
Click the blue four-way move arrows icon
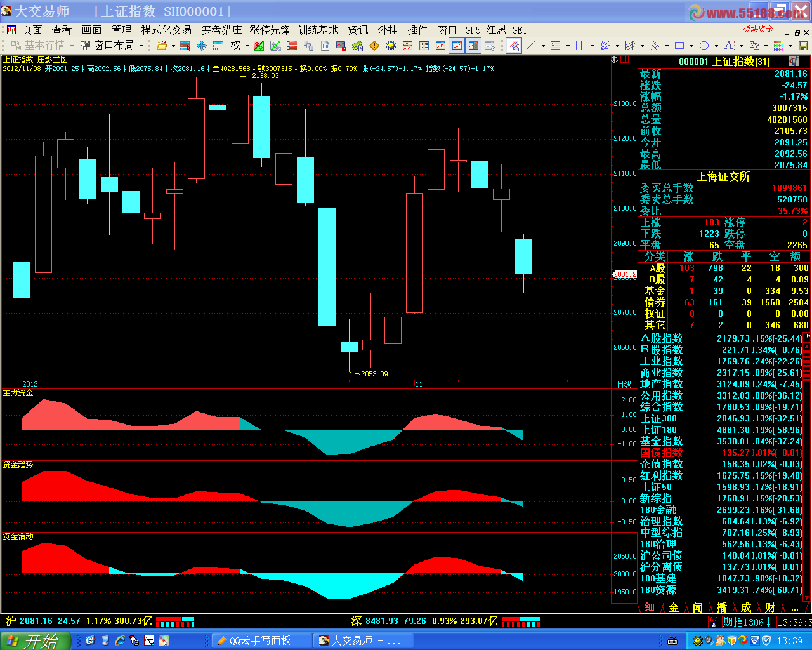[x=202, y=46]
